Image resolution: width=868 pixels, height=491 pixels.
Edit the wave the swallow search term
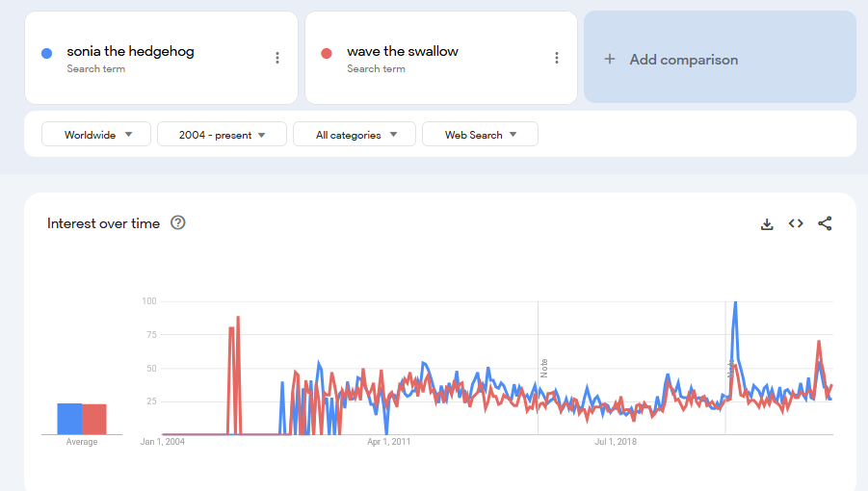pos(403,51)
